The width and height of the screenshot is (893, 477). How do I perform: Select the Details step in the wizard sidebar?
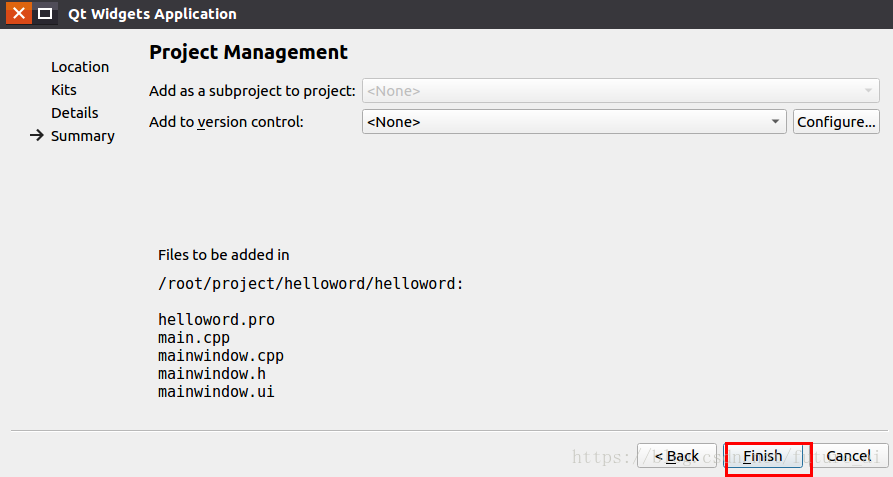(x=75, y=113)
